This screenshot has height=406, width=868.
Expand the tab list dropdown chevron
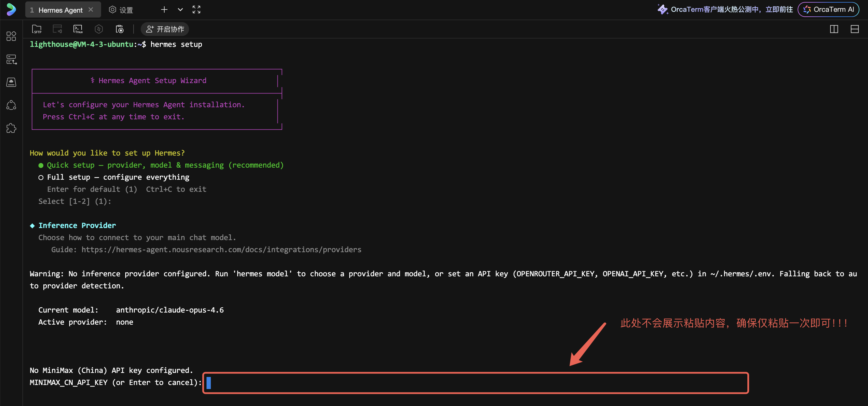coord(180,9)
